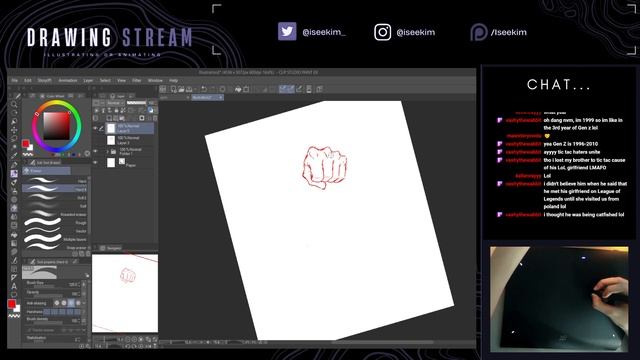
Task: Select the Eyedropper tool in toolbox
Action: tap(14, 156)
